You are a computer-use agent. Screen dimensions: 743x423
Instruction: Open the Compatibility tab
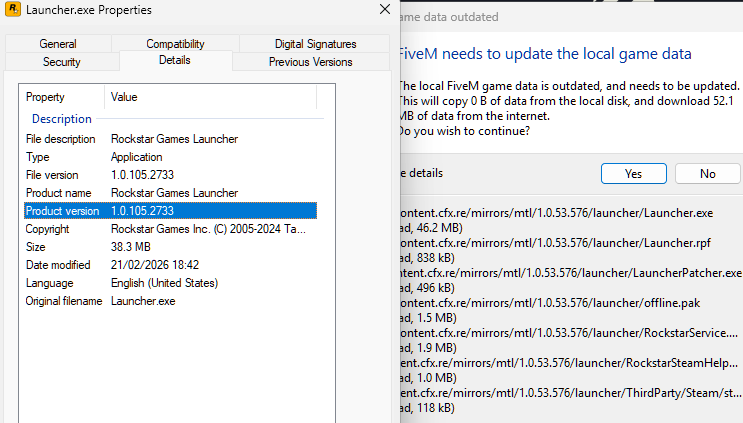[x=175, y=44]
